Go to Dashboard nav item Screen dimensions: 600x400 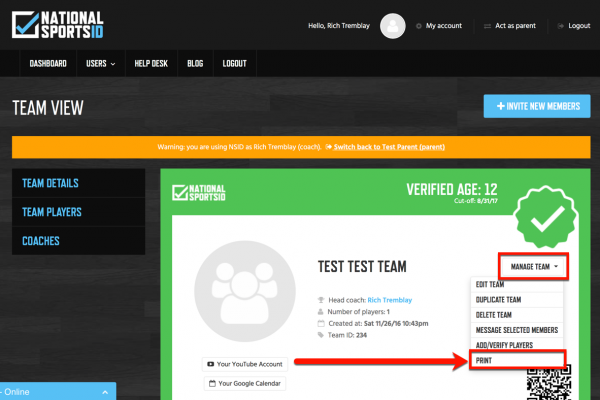point(48,64)
